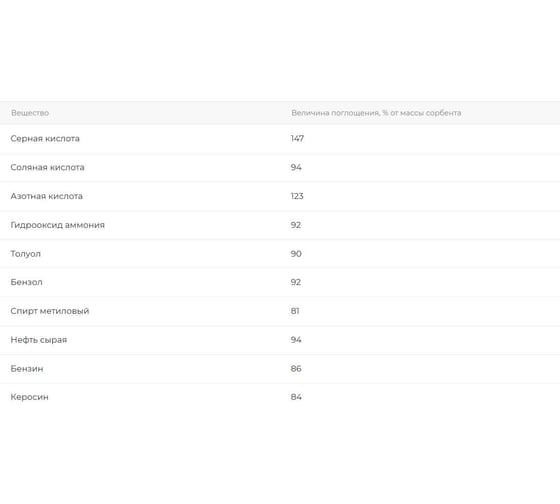Click the value 86 next to Бензин
Image resolution: width=560 pixels, height=504 pixels.
click(x=296, y=369)
